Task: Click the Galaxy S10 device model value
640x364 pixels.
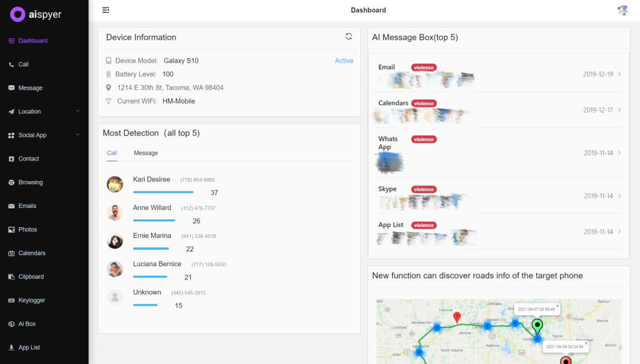Action: tap(181, 61)
